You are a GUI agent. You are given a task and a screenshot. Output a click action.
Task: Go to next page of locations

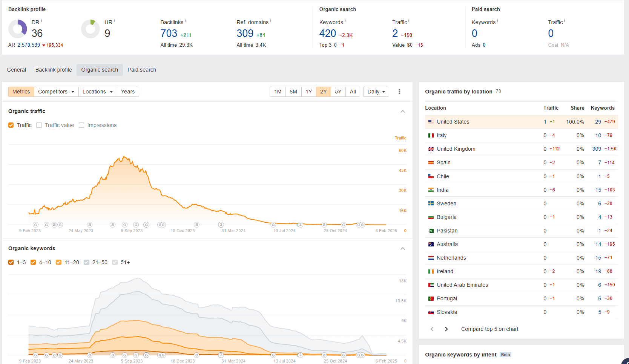[446, 329]
